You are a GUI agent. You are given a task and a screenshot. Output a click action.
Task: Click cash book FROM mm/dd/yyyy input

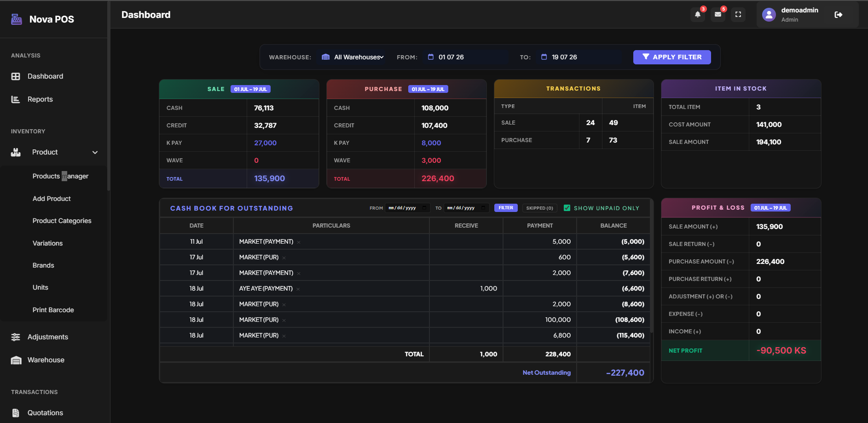(407, 208)
